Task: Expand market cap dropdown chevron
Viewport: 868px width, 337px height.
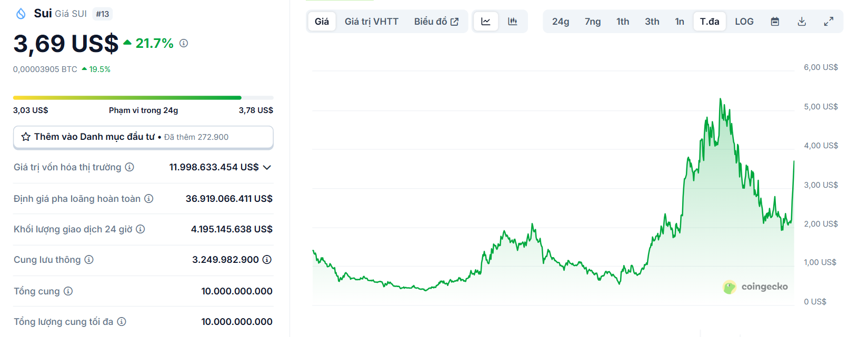Action: 267,167
